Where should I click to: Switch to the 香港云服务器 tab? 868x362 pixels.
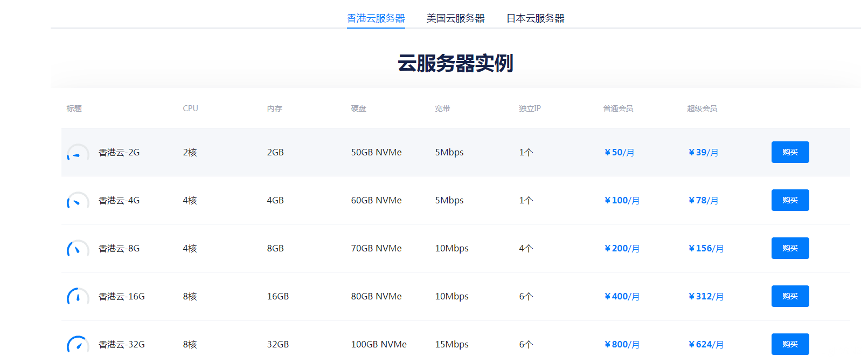[376, 18]
